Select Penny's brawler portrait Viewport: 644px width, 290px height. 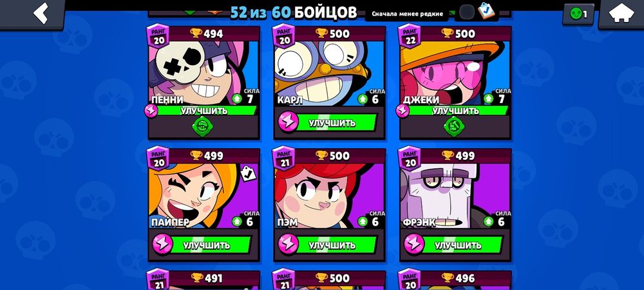204,73
